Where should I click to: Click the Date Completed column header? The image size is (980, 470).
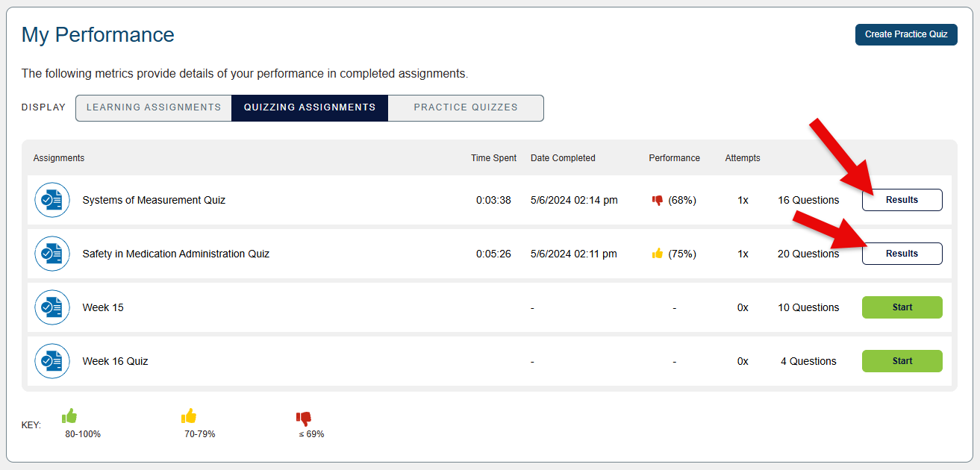[x=563, y=158]
